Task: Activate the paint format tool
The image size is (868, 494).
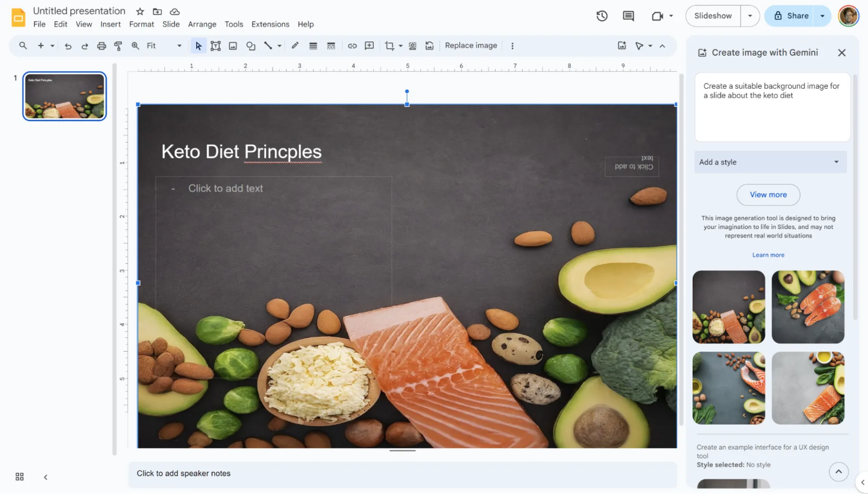Action: (x=118, y=46)
